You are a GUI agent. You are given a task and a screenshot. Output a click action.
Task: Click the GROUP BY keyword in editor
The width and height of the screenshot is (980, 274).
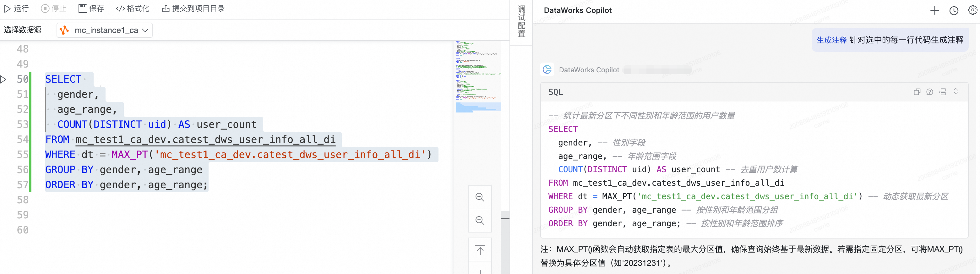click(x=69, y=170)
